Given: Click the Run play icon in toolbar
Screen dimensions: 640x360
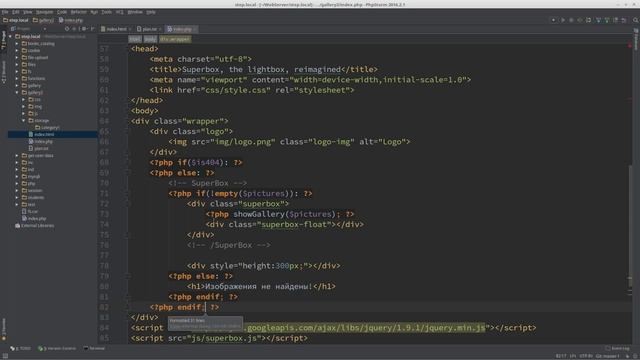Looking at the screenshot, I should pyautogui.click(x=562, y=20).
